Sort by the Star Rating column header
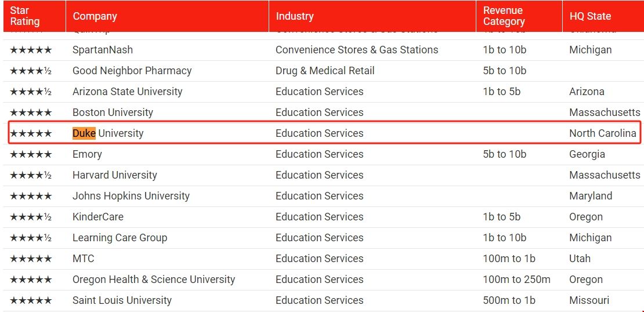 [x=25, y=16]
